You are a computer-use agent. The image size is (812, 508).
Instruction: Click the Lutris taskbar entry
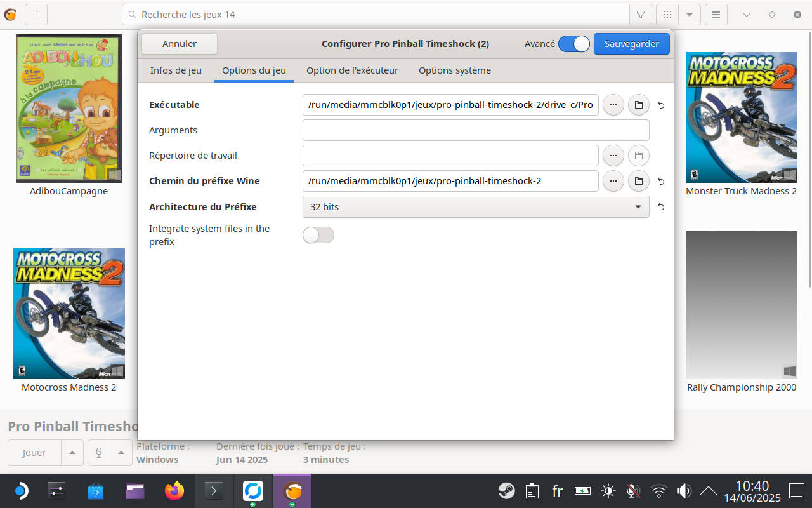[x=292, y=491]
